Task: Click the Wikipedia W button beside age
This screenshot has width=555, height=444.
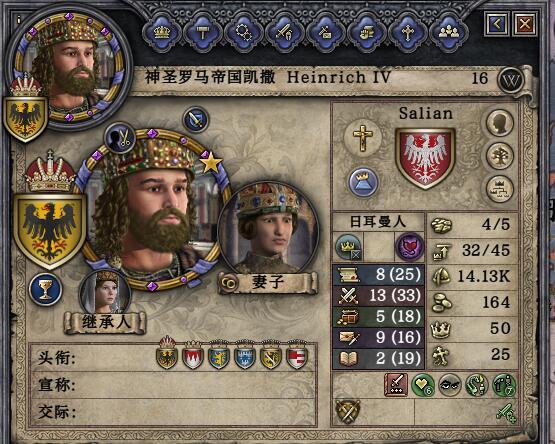Action: pyautogui.click(x=510, y=80)
